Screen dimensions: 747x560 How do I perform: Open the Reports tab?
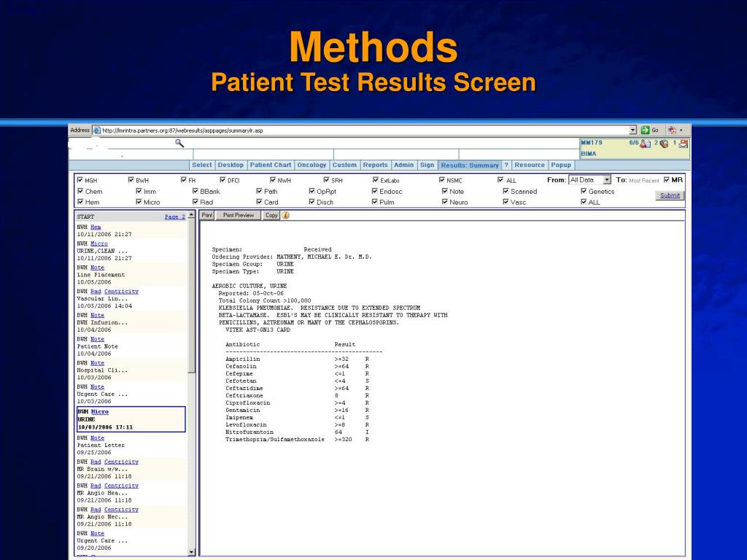click(376, 165)
